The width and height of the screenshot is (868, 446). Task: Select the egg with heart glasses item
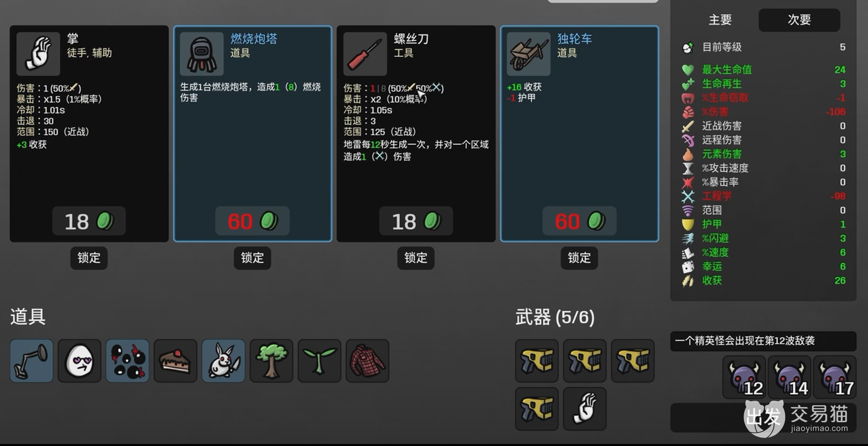[79, 361]
